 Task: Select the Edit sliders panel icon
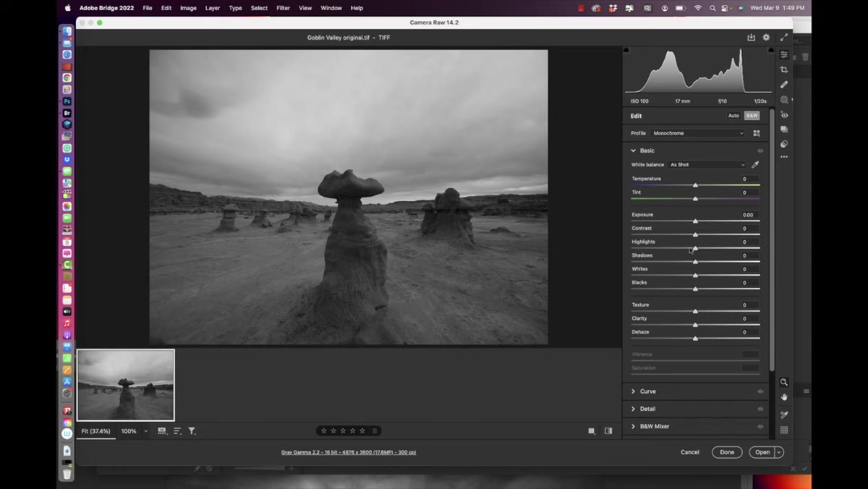click(x=784, y=54)
